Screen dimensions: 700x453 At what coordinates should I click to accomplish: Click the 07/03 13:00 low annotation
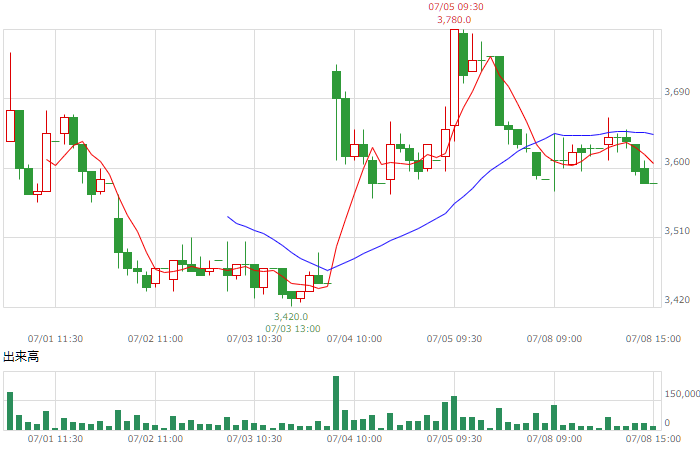pyautogui.click(x=293, y=329)
